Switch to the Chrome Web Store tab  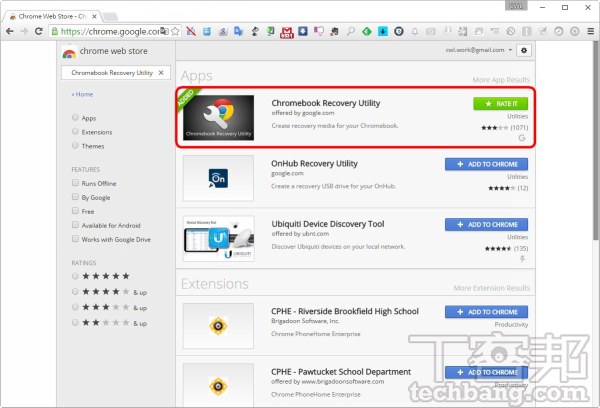click(52, 16)
